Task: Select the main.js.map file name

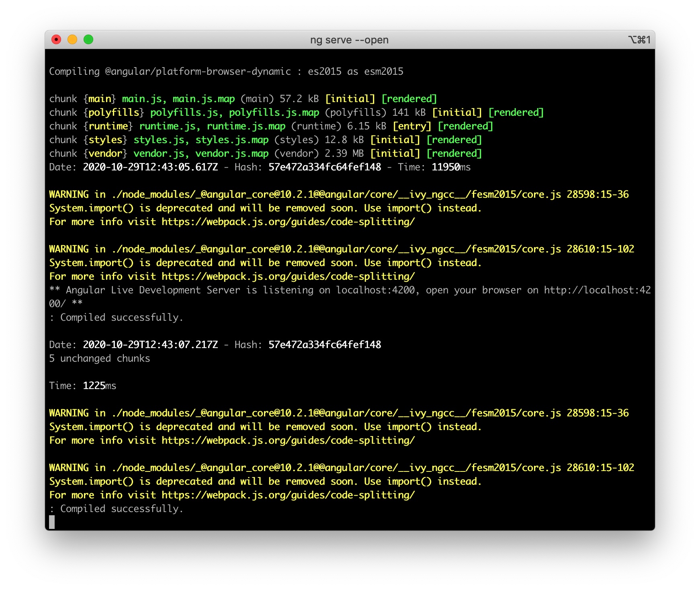Action: (x=204, y=99)
